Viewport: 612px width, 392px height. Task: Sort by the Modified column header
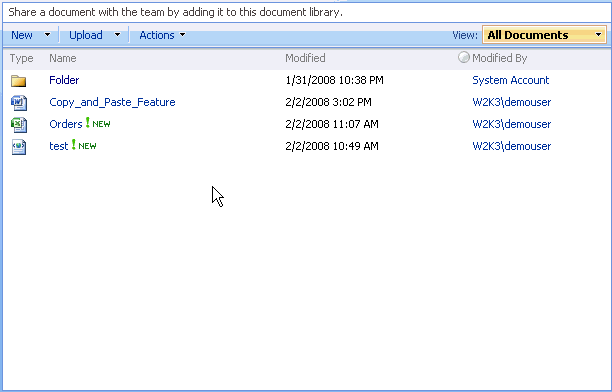305,58
